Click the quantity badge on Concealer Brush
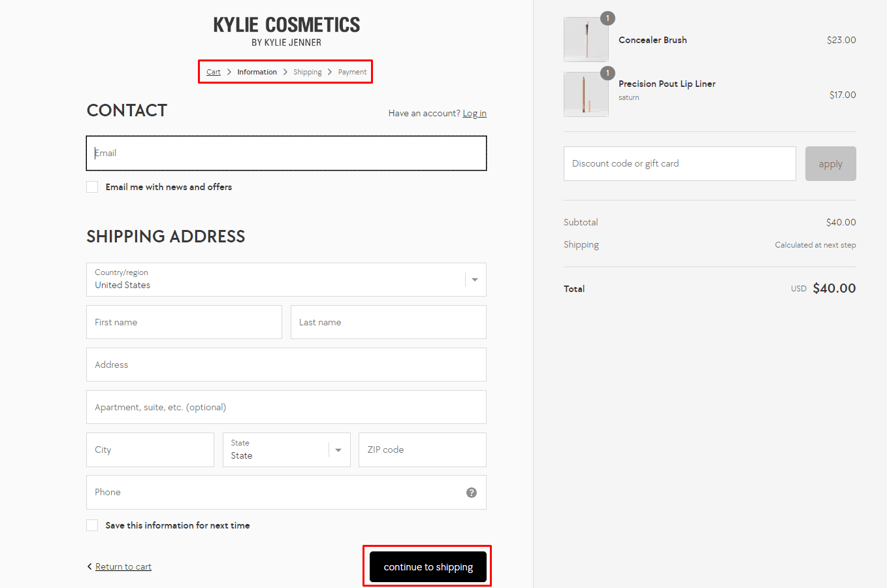Image resolution: width=887 pixels, height=588 pixels. point(607,18)
